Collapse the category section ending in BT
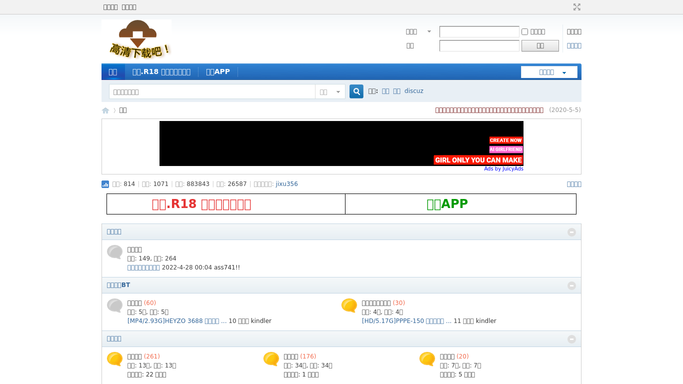The image size is (683, 384). point(571,286)
